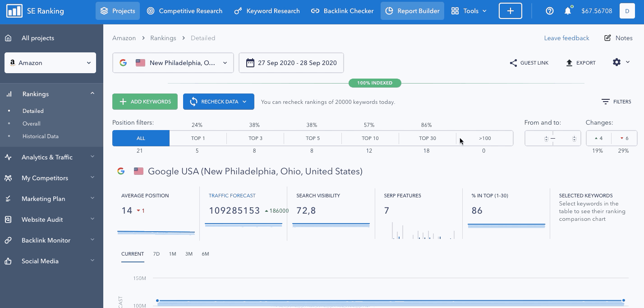Filter keywords by TOP 10
This screenshot has height=308, width=644.
[x=370, y=138]
